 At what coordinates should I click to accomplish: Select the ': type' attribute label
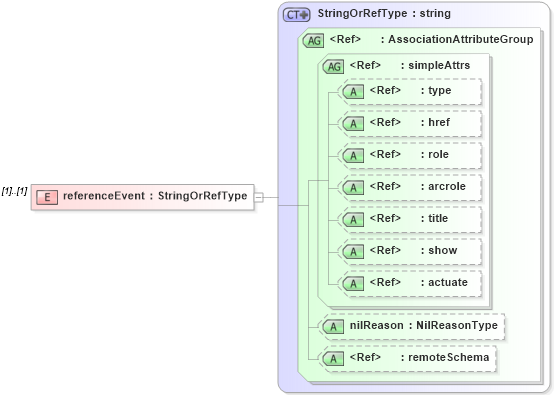(436, 90)
